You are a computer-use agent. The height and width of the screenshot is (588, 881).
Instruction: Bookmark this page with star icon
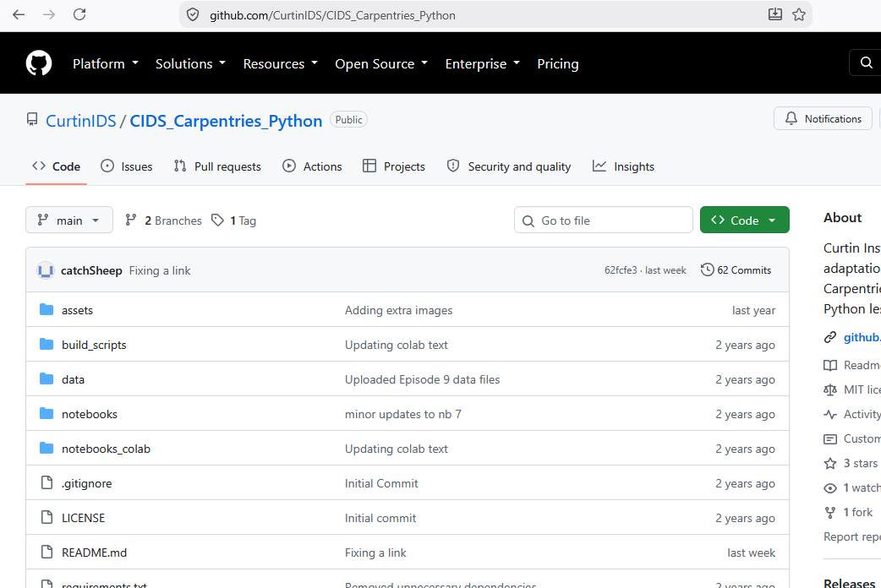(799, 14)
